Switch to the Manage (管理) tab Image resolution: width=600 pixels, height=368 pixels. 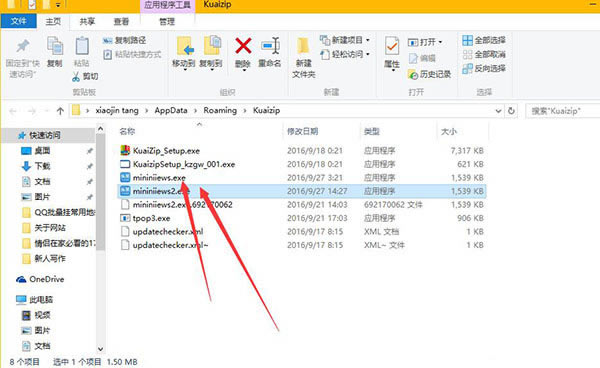(167, 21)
